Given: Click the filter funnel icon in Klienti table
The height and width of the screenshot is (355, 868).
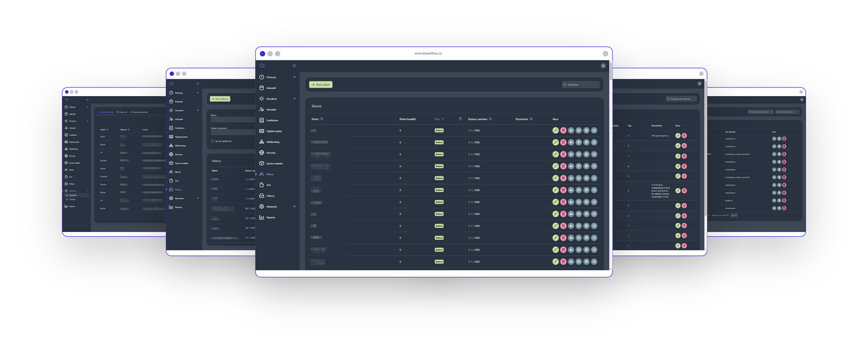Looking at the screenshot, I should (460, 119).
